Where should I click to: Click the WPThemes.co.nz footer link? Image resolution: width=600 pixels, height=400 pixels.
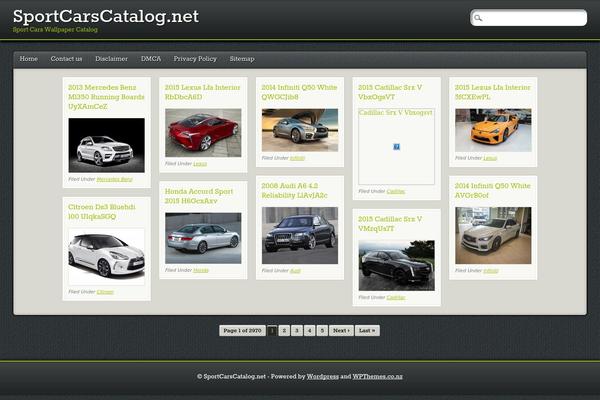click(377, 376)
